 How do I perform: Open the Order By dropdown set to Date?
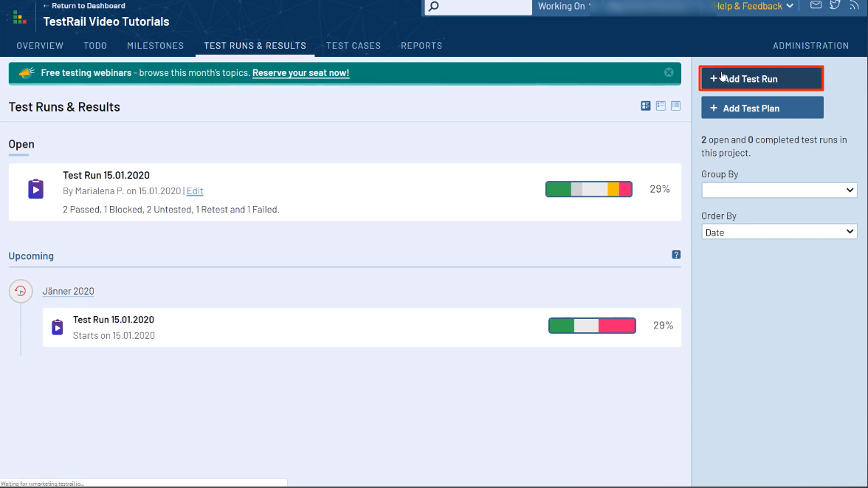(x=779, y=232)
